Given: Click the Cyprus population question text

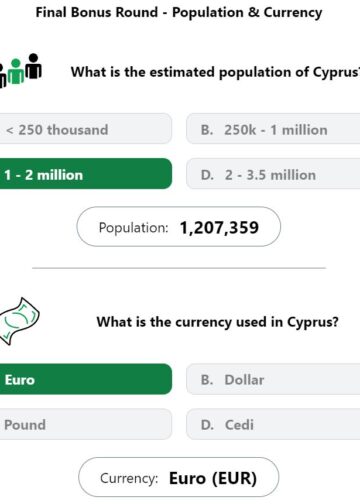Looking at the screenshot, I should click(215, 72).
